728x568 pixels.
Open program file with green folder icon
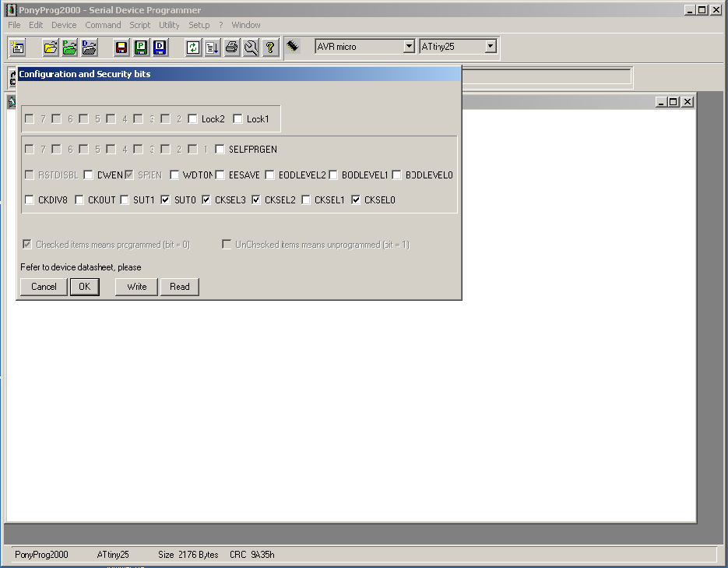(69, 48)
